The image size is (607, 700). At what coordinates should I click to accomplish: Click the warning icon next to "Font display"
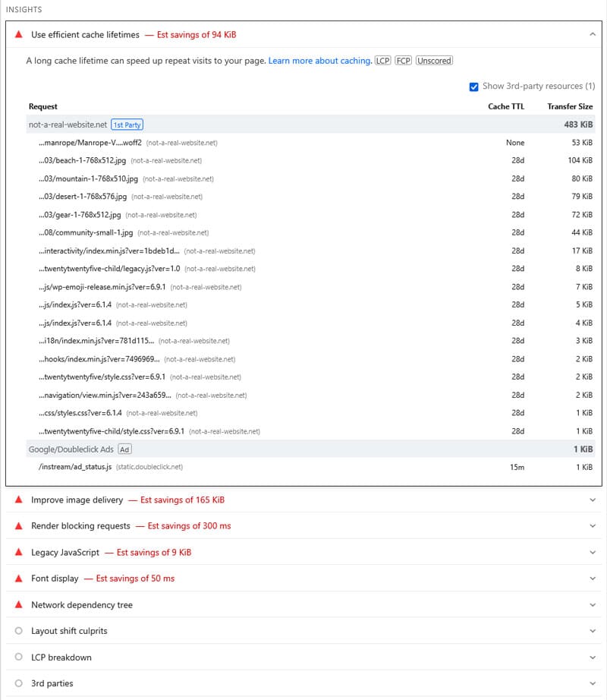pyautogui.click(x=17, y=579)
